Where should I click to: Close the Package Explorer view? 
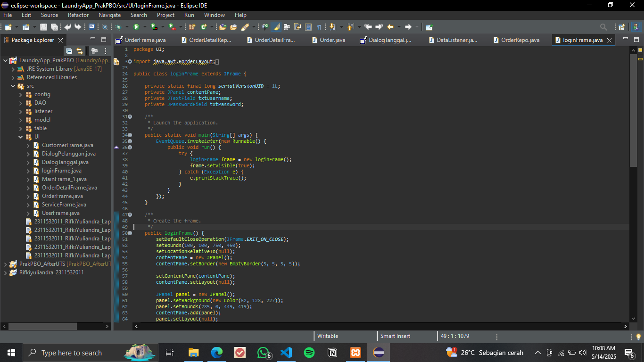click(x=60, y=40)
